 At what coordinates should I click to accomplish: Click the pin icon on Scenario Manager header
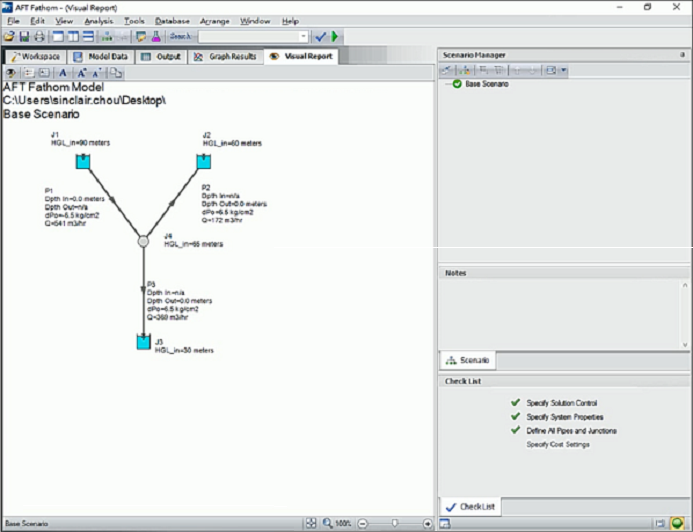coord(682,55)
